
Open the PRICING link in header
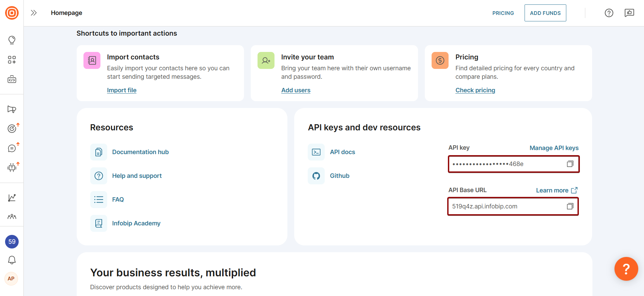point(503,13)
